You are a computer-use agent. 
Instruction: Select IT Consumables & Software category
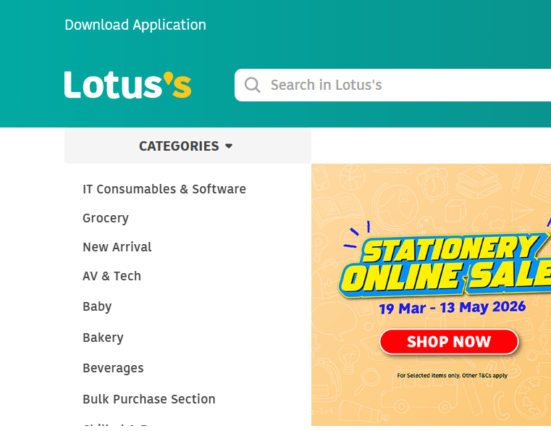[x=164, y=189]
